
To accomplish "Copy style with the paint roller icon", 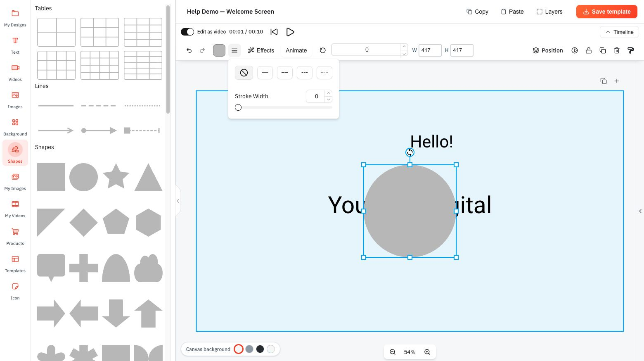I will pos(631,50).
